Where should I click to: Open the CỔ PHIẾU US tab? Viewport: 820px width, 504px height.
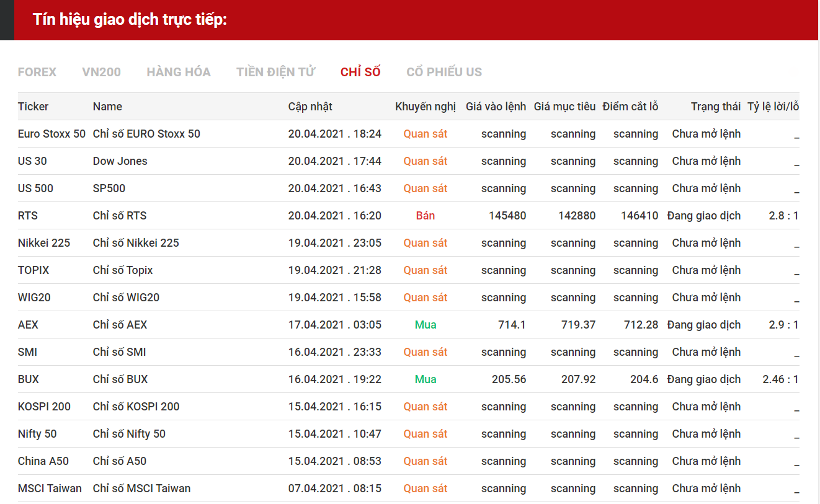pyautogui.click(x=444, y=72)
